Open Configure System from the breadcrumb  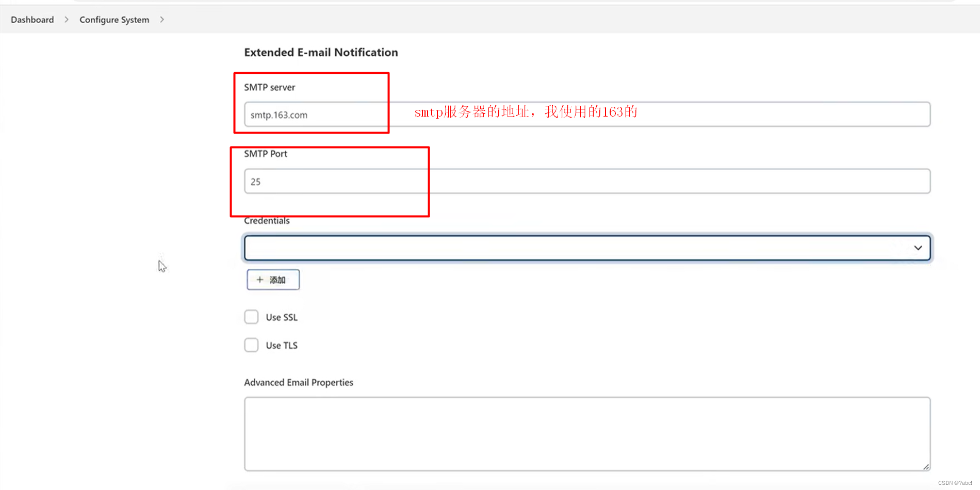click(114, 20)
